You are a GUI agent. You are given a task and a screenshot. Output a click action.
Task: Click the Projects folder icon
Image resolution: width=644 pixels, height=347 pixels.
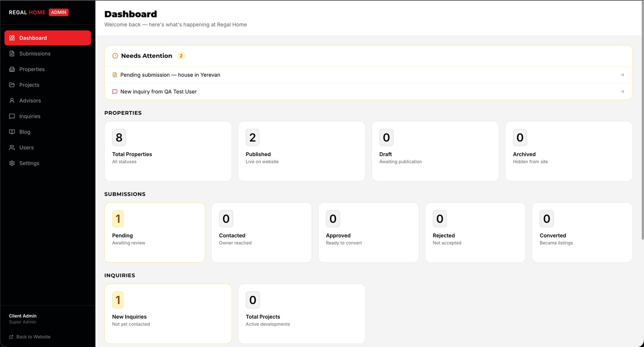click(12, 85)
